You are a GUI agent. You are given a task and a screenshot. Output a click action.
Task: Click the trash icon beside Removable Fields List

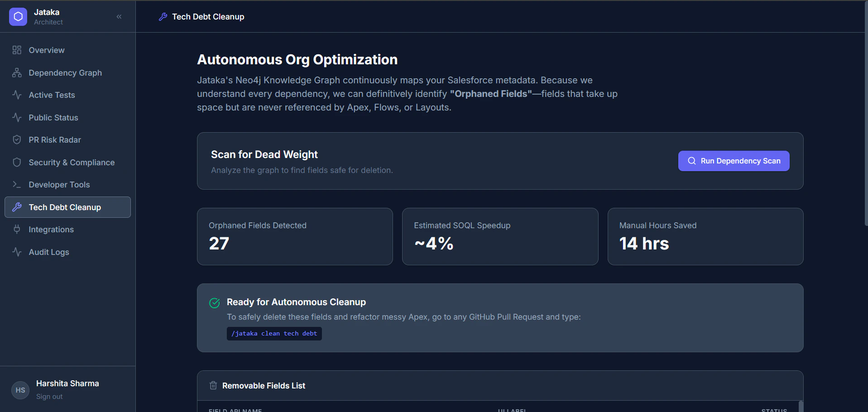pos(213,385)
